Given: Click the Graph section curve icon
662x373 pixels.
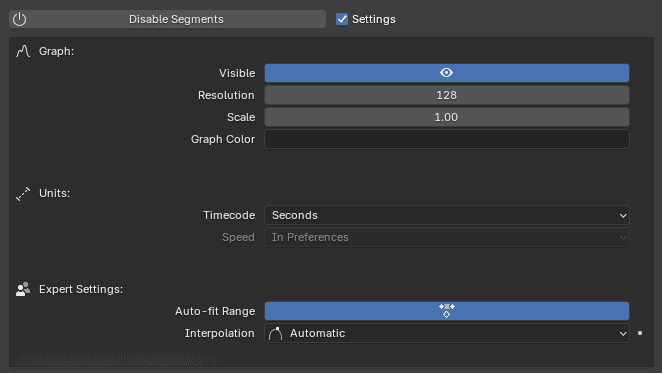Looking at the screenshot, I should coord(23,51).
